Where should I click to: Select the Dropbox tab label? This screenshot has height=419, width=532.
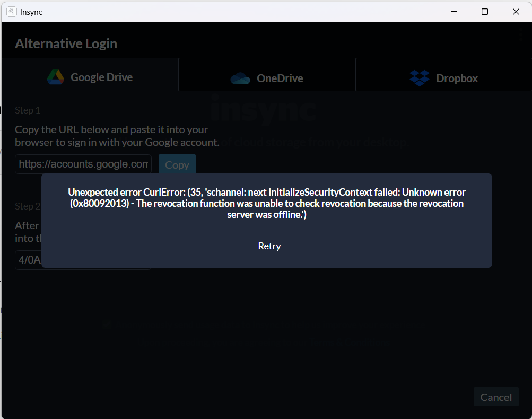[x=457, y=78]
